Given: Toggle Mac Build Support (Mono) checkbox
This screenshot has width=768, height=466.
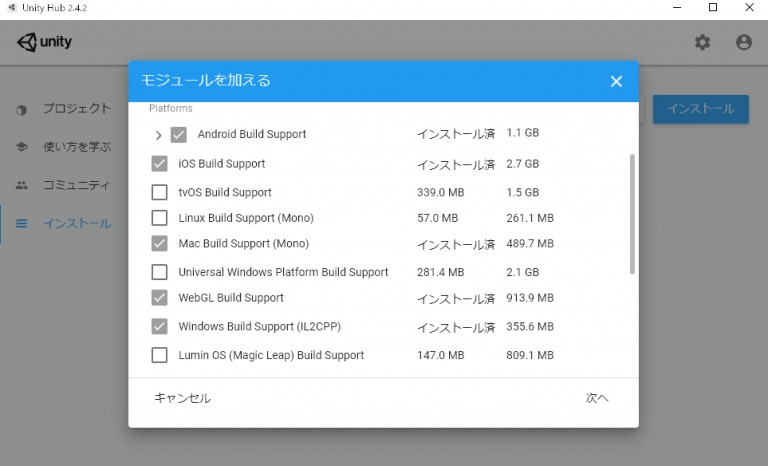Looking at the screenshot, I should (x=159, y=244).
